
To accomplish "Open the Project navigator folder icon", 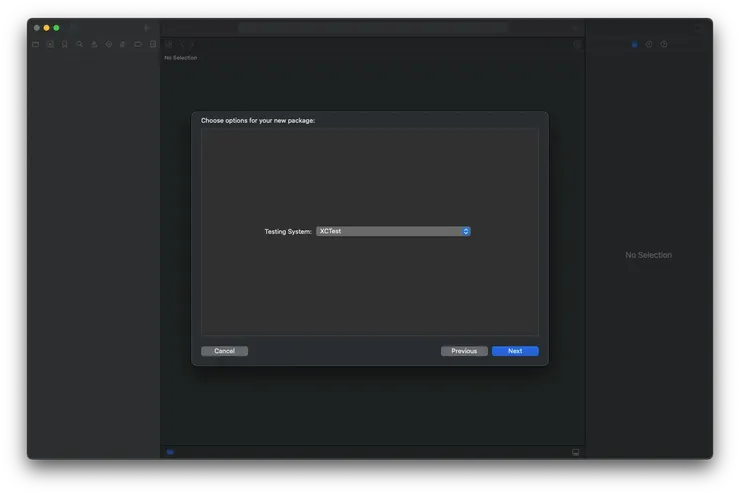I will 36,44.
